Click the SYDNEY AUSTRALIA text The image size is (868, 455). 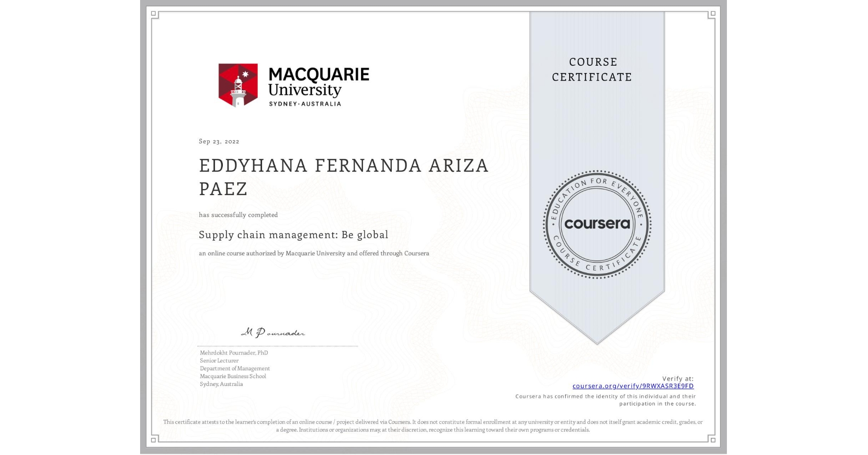305,103
